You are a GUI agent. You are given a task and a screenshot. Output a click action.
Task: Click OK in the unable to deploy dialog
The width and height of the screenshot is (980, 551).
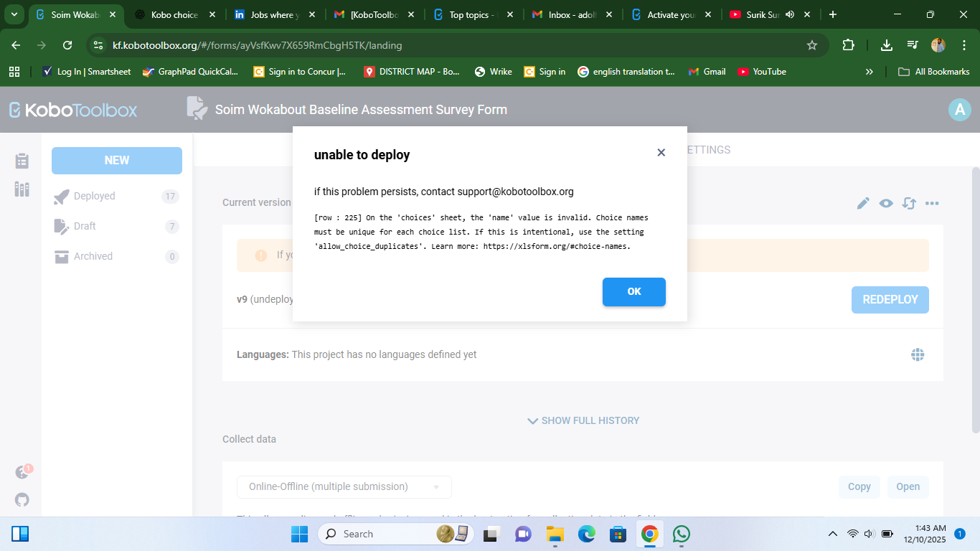point(633,292)
